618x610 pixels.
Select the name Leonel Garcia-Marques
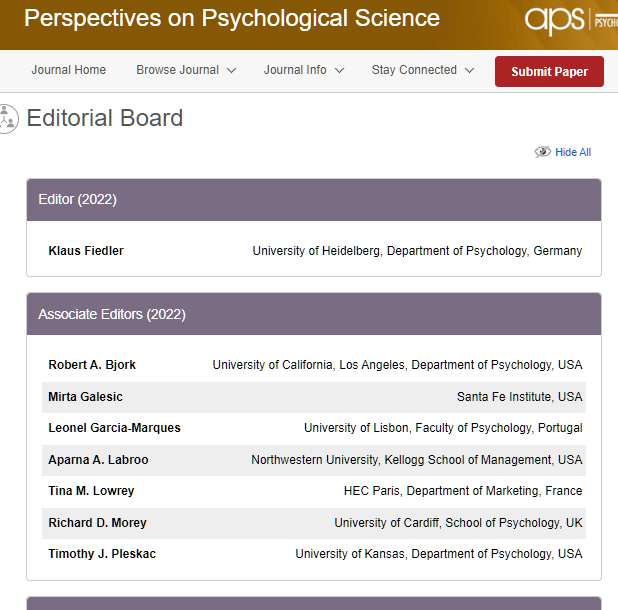coord(114,428)
